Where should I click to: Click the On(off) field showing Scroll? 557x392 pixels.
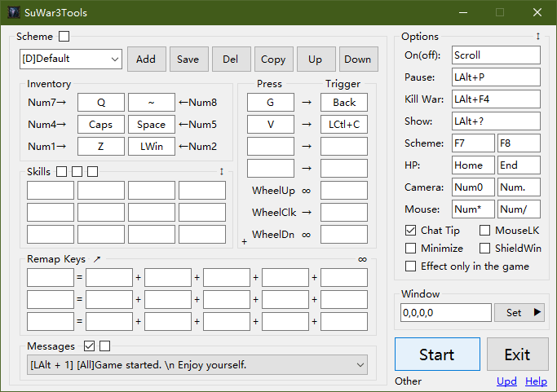point(496,55)
